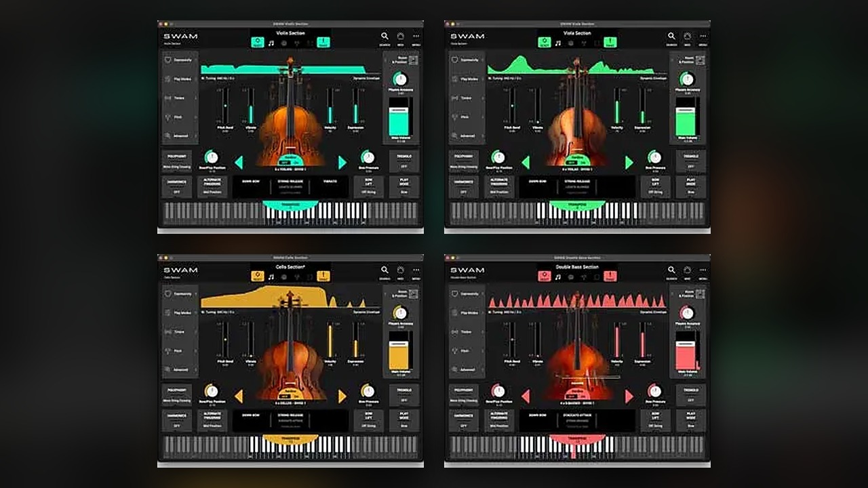Click the right green arrow in Viola Section window
This screenshot has height=488, width=868.
629,163
